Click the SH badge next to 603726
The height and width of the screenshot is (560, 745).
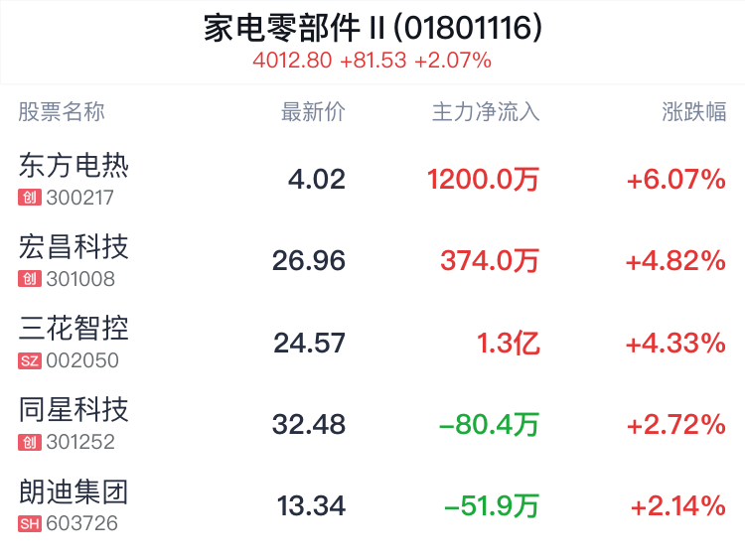coord(30,524)
